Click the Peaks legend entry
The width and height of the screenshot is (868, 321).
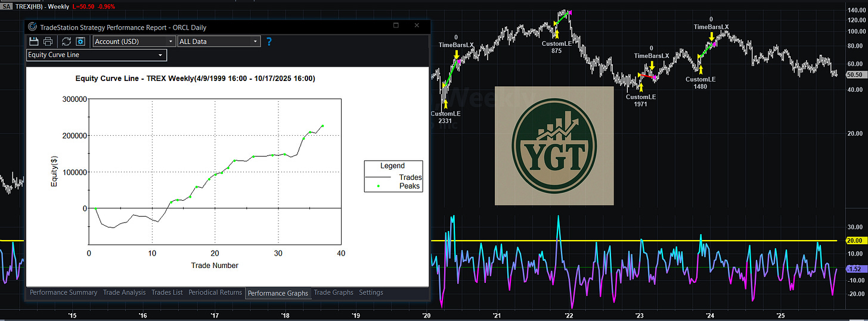pyautogui.click(x=409, y=186)
